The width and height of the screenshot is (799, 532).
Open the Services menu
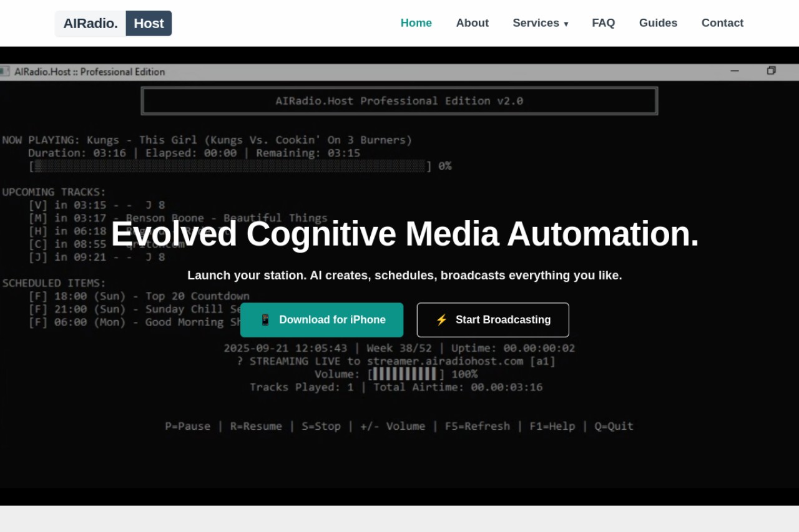tap(541, 23)
